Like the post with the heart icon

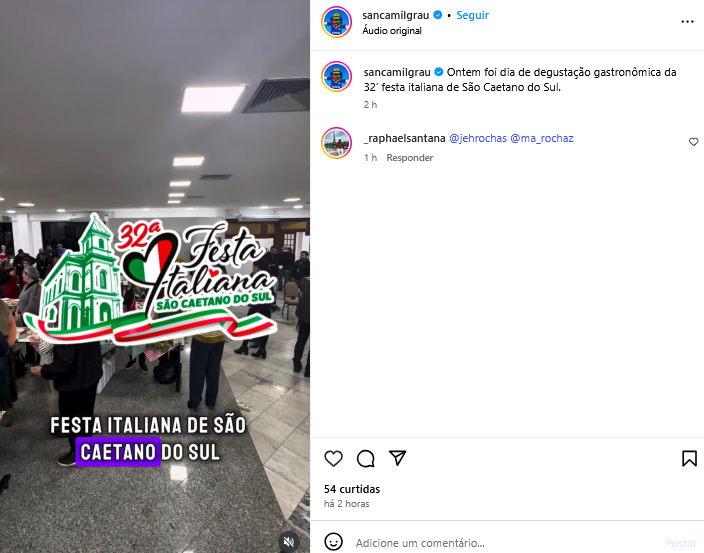click(333, 458)
